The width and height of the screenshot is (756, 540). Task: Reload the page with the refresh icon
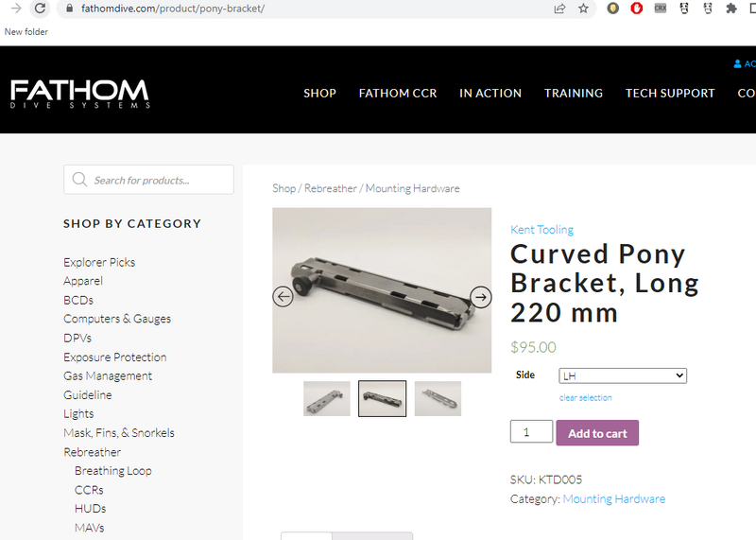click(40, 9)
